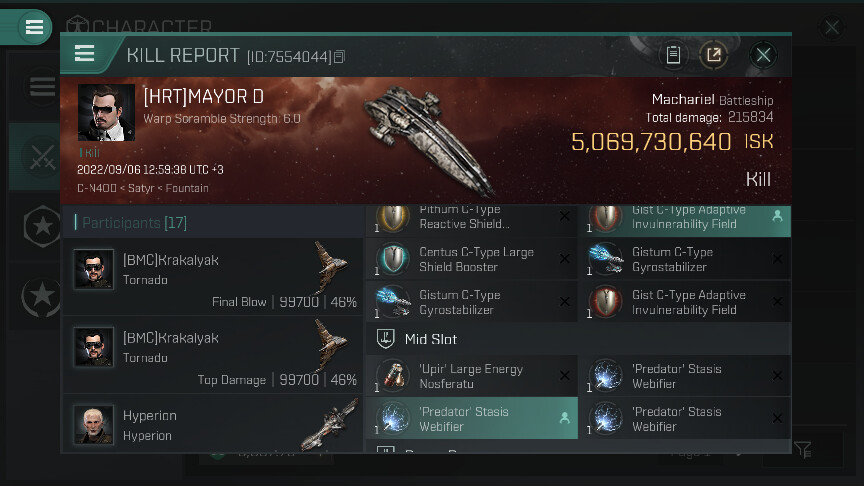Viewport: 864px width, 486px height.
Task: Collapse the Mid Slot section header
Action: pos(578,339)
